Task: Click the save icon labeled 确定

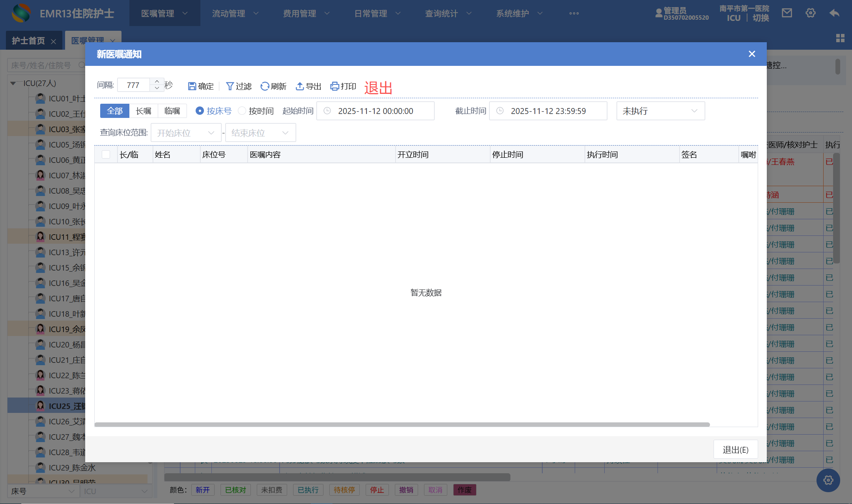Action: pos(192,86)
